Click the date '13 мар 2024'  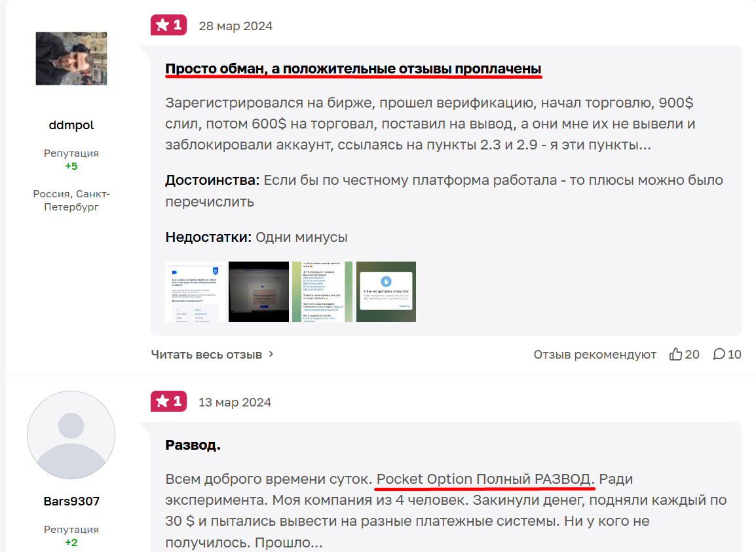(235, 403)
